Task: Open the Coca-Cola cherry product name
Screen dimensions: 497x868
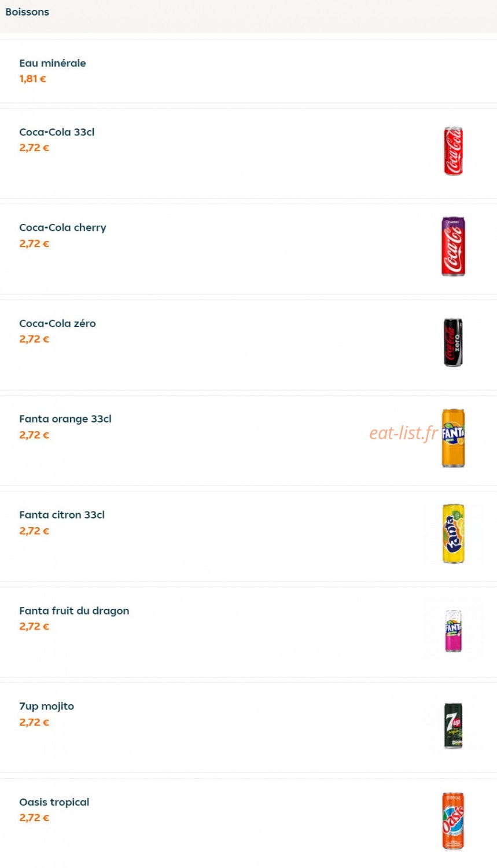Action: pyautogui.click(x=62, y=228)
